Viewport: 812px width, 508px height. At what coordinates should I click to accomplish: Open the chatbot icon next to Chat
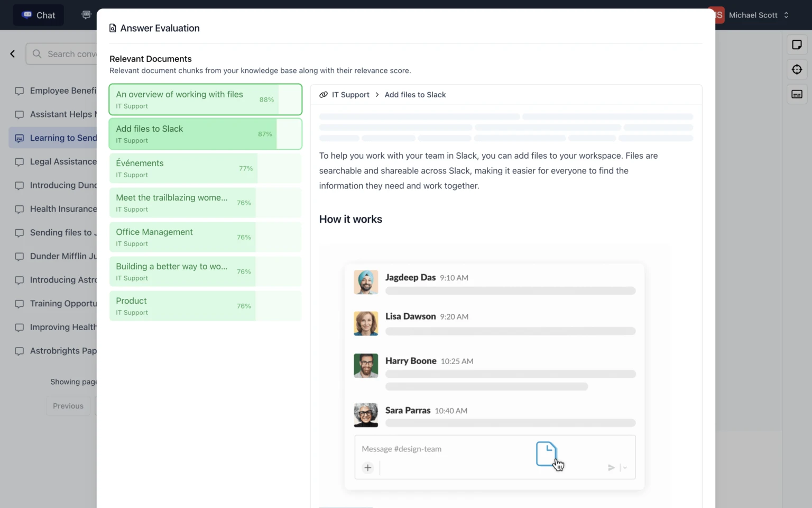86,15
